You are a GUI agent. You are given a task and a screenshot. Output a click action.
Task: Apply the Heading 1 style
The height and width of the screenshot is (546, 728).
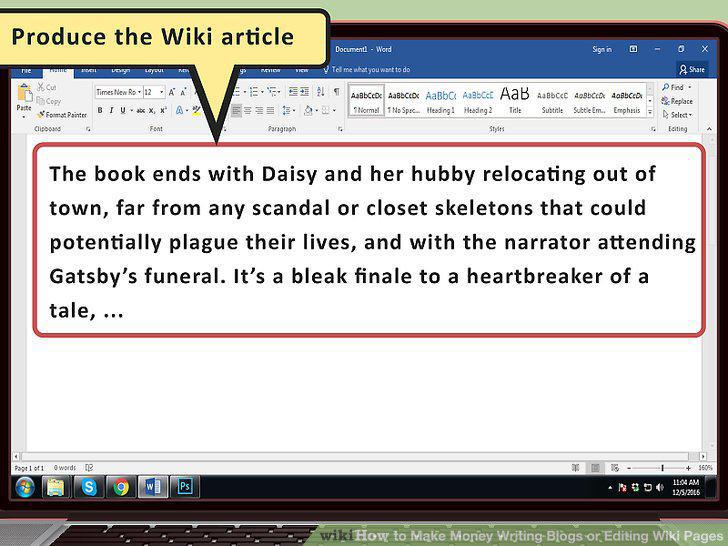coord(441,101)
